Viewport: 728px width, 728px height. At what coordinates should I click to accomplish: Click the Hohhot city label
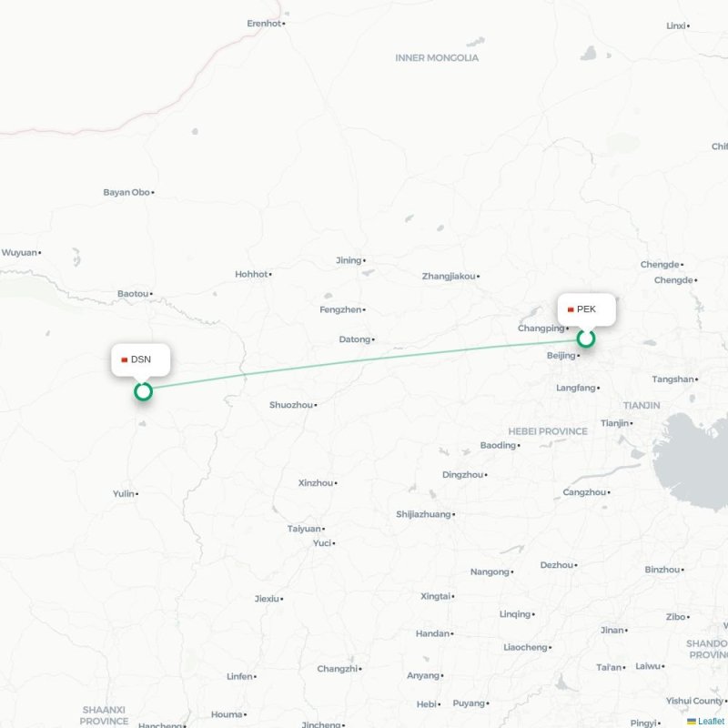click(x=251, y=275)
